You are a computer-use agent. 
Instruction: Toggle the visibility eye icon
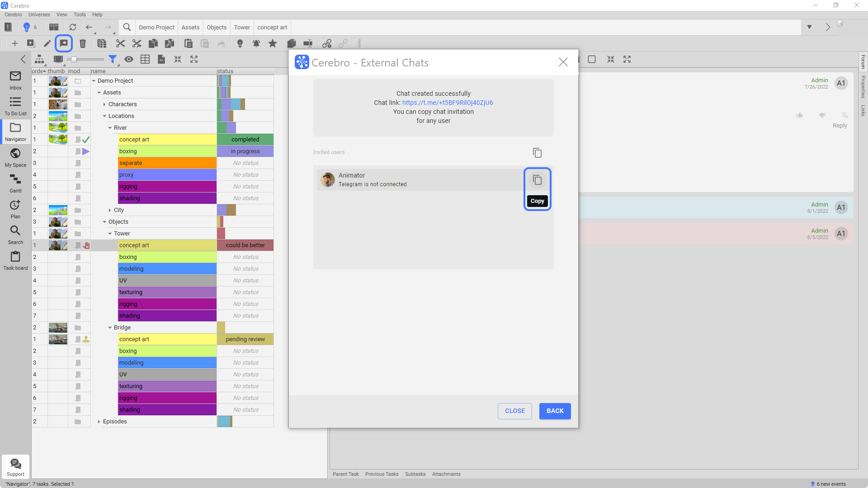pos(129,59)
